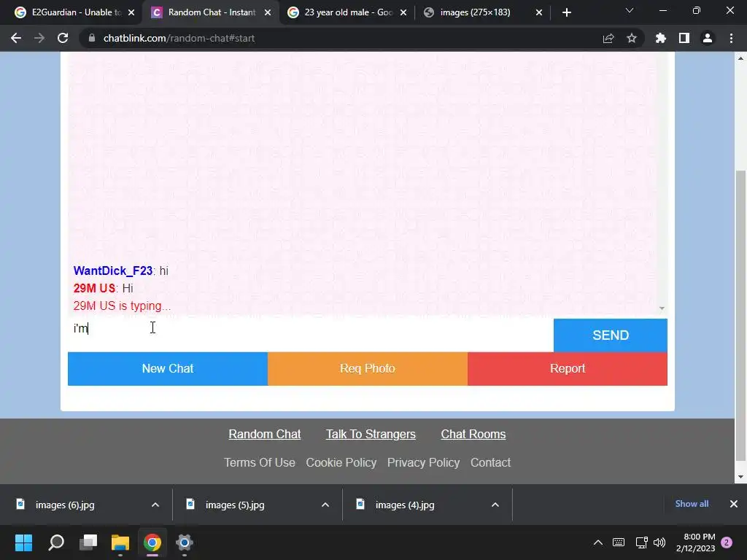Open Cookie Policy link
This screenshot has width=747, height=560.
[x=341, y=462]
